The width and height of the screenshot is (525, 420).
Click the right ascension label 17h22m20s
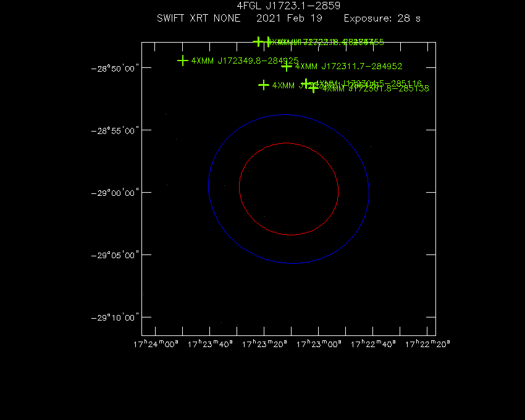point(427,344)
